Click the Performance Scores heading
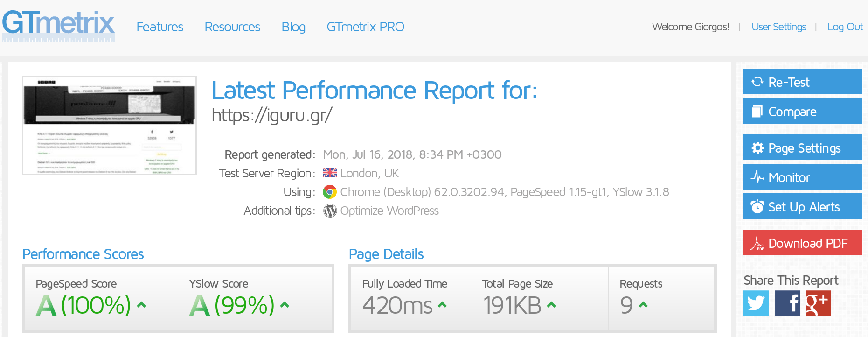The height and width of the screenshot is (337, 868). [x=83, y=254]
